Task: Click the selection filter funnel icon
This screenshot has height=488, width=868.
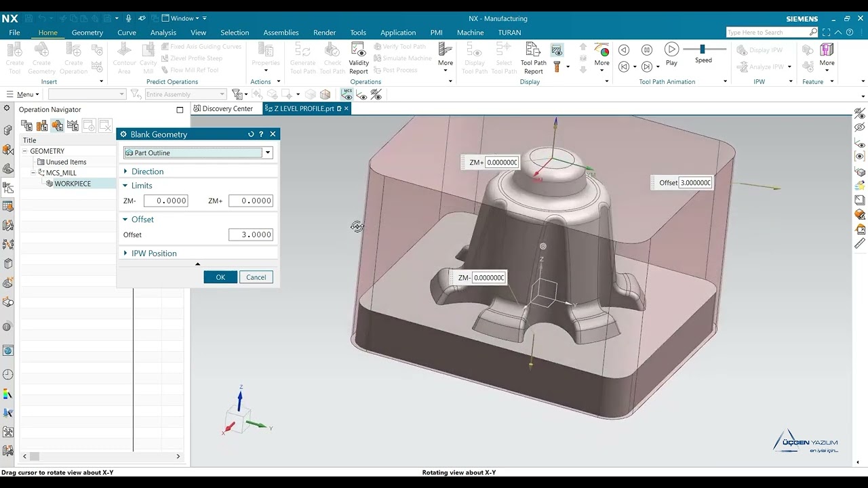Action: [237, 94]
